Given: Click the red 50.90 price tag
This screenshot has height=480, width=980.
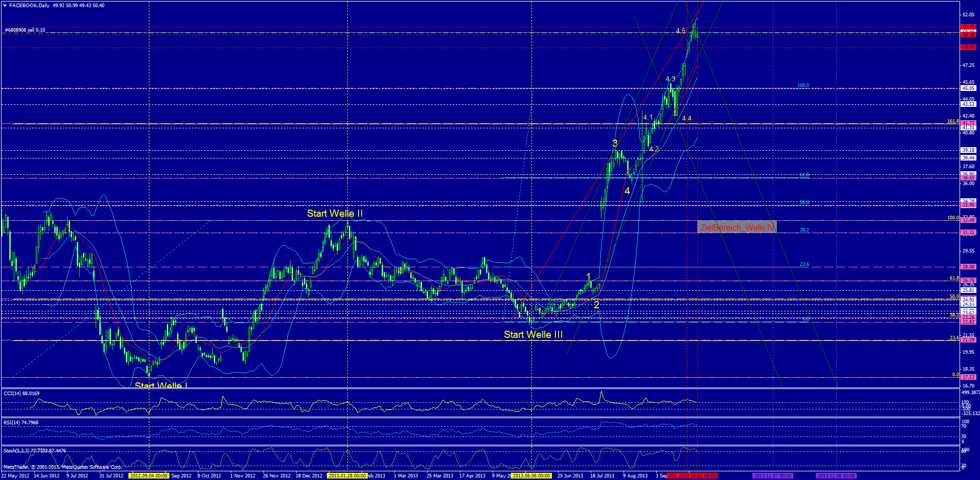Looking at the screenshot, I should 968,27.
